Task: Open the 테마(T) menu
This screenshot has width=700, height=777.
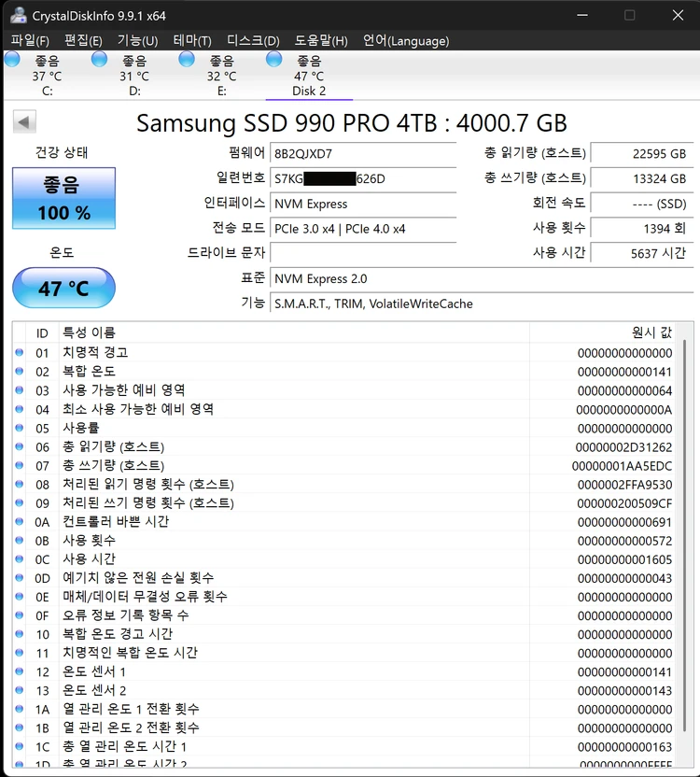Action: coord(192,40)
